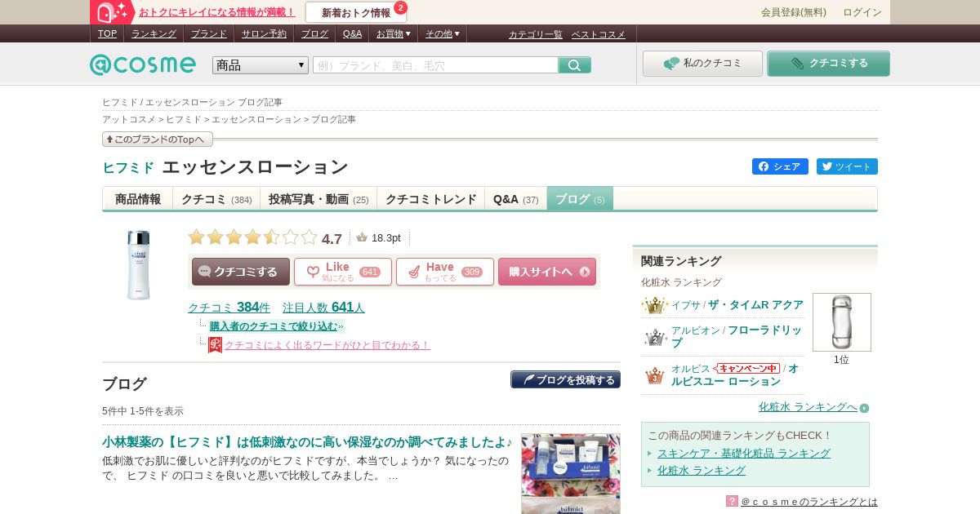This screenshot has height=514, width=980.
Task: Click the star rating display
Action: click(252, 237)
